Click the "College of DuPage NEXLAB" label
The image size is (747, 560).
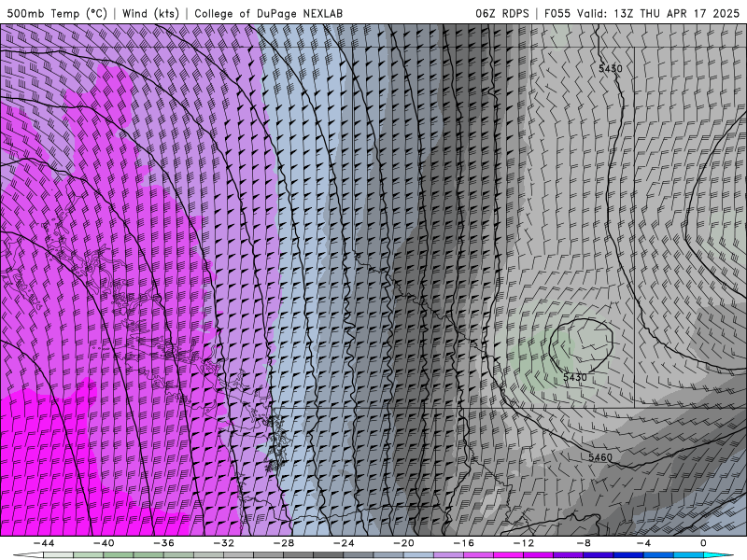[x=268, y=13]
